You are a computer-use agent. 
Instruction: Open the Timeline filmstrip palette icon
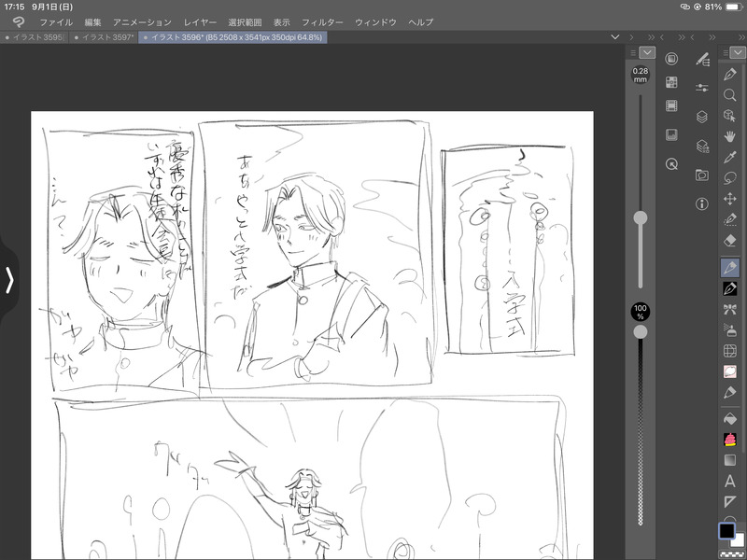pyautogui.click(x=671, y=105)
